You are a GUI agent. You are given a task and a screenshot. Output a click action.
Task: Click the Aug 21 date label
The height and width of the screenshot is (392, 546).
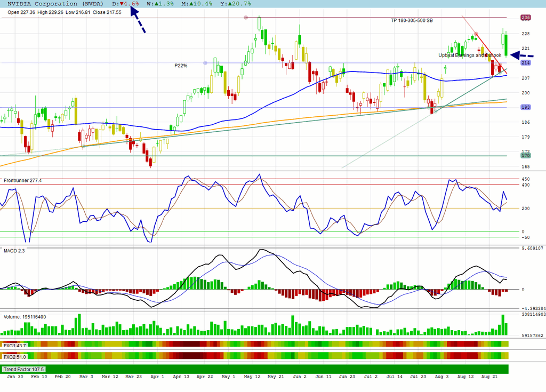point(489,377)
